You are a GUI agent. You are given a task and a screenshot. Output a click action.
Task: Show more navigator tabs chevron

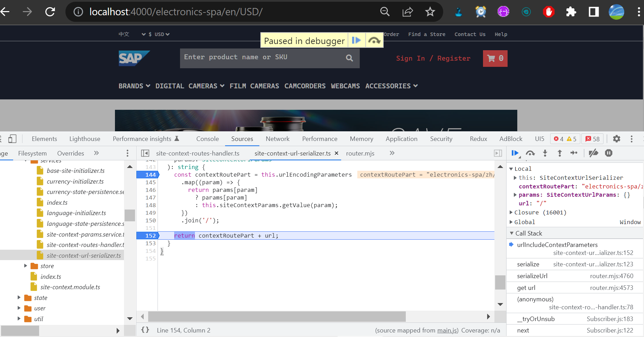(96, 153)
